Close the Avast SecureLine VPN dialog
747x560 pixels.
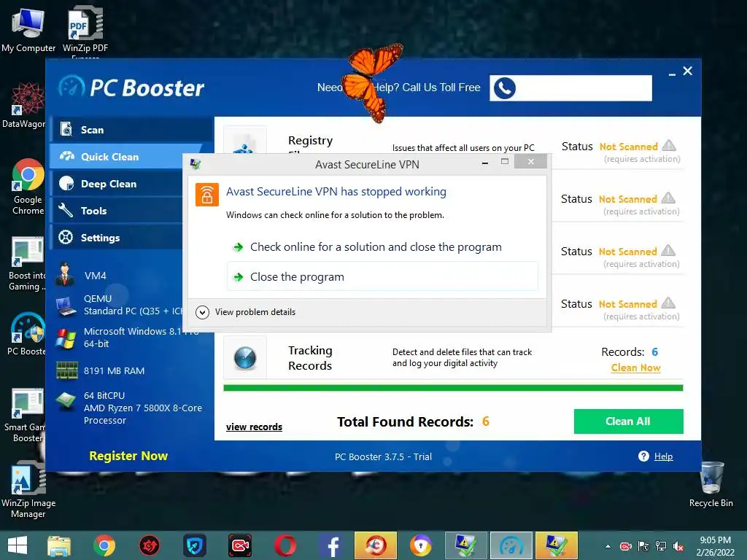(x=531, y=162)
